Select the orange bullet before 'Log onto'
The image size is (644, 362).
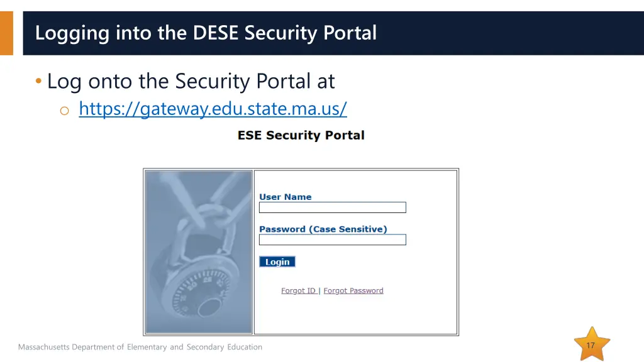[x=39, y=82]
